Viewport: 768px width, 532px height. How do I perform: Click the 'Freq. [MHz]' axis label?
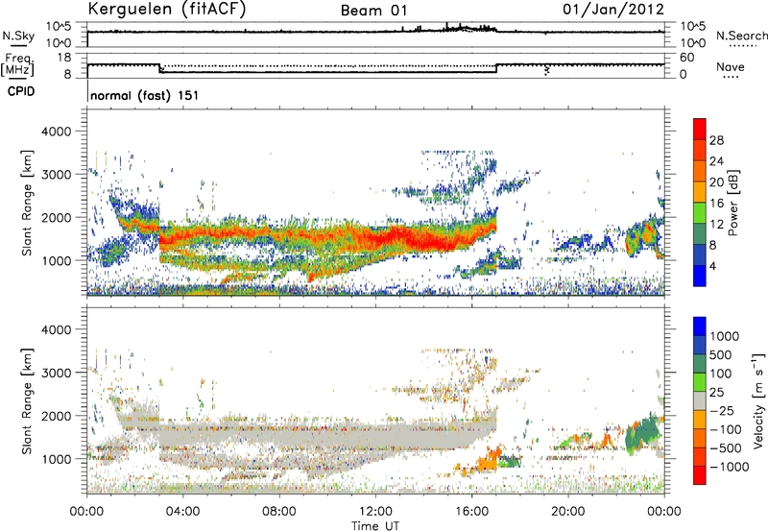click(18, 65)
